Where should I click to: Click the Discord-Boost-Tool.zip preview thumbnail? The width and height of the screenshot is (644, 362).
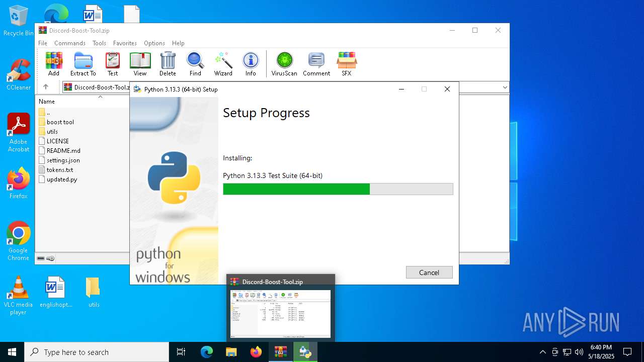281,314
